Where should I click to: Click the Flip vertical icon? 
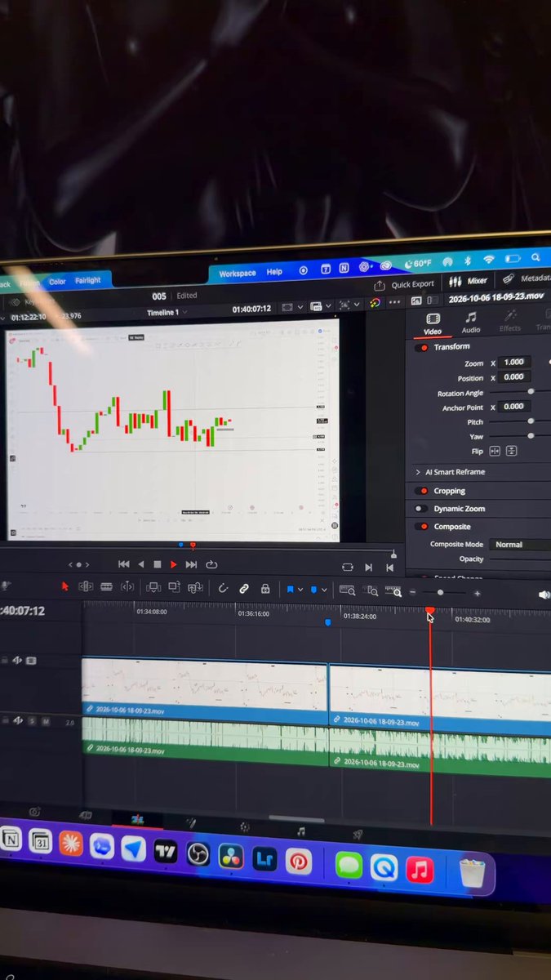[512, 451]
